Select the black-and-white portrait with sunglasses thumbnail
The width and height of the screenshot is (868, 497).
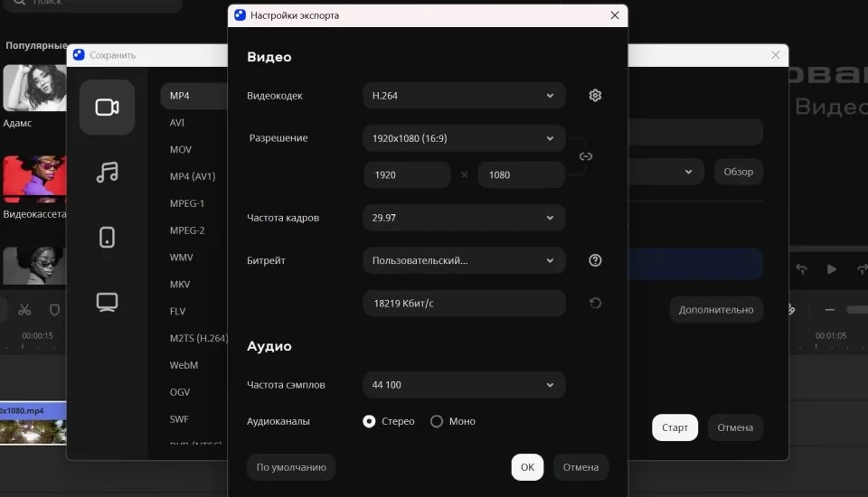tap(34, 267)
